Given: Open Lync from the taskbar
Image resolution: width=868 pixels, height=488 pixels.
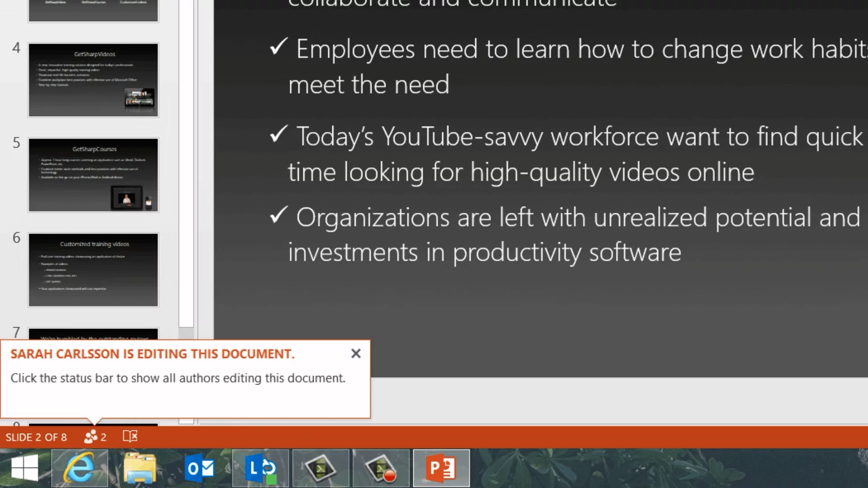Looking at the screenshot, I should [260, 468].
